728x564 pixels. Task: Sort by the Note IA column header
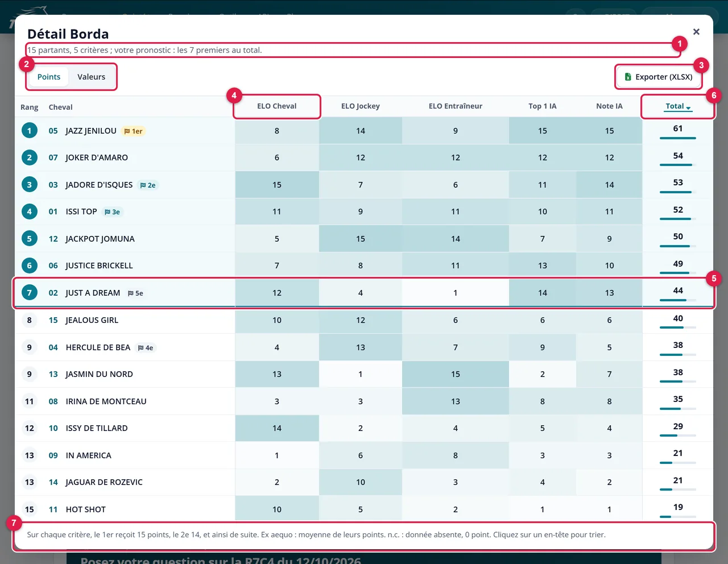point(609,106)
